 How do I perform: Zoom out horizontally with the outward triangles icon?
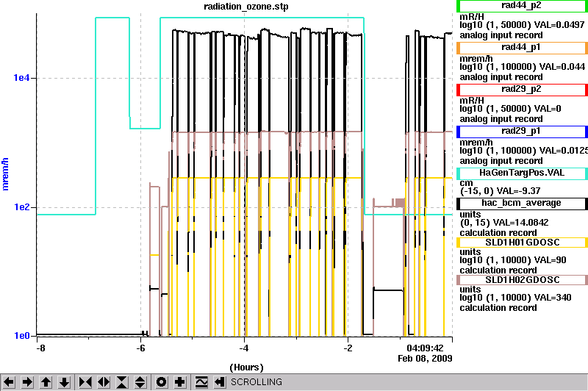[104, 382]
